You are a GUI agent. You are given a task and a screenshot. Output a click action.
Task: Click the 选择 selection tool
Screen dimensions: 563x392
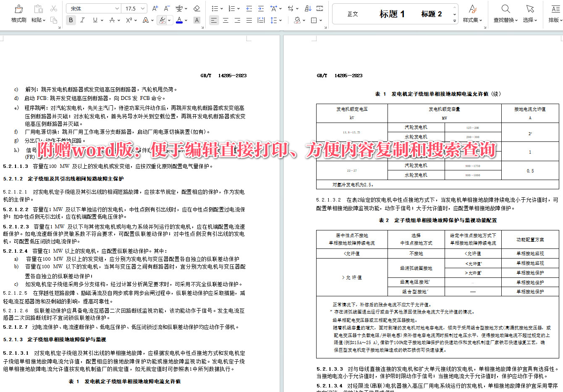530,13
